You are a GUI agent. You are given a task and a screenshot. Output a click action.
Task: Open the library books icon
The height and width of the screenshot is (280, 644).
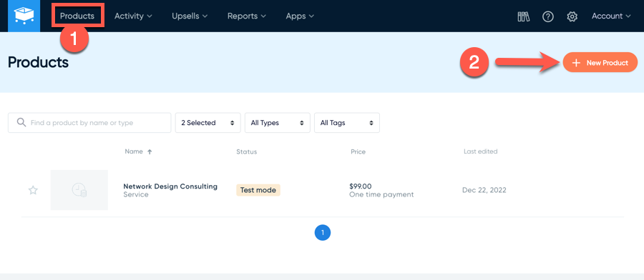point(524,16)
